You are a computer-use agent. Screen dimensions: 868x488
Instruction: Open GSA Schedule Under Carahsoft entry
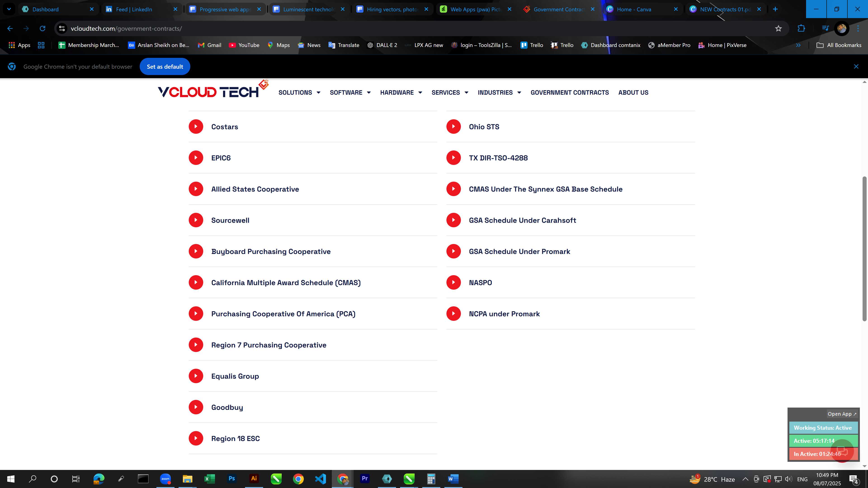(x=523, y=220)
